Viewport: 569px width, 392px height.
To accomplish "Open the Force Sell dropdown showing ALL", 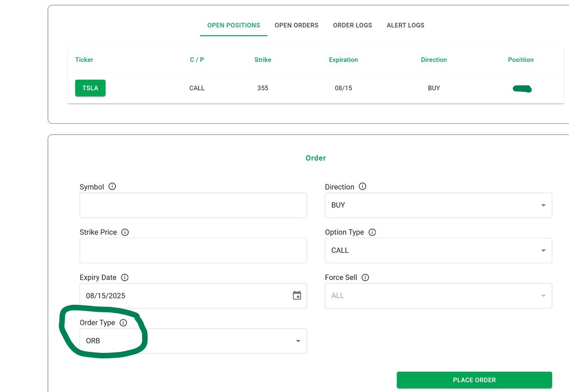I will pyautogui.click(x=438, y=296).
